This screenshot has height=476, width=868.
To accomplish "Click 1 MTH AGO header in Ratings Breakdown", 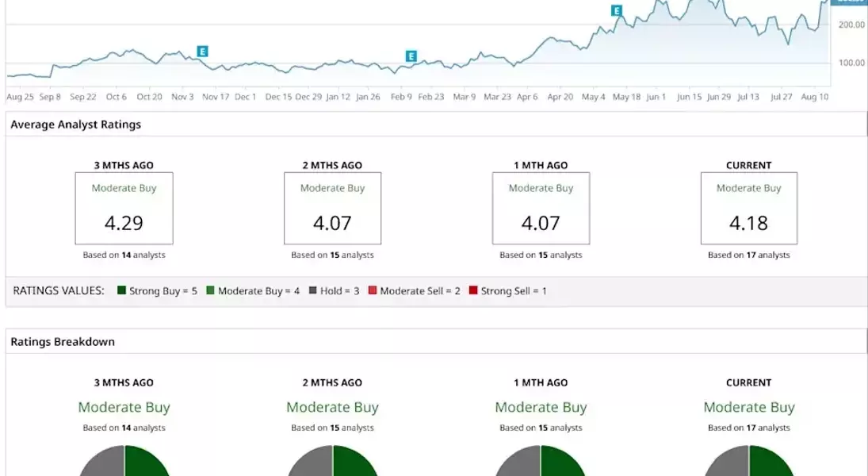I will click(x=541, y=383).
